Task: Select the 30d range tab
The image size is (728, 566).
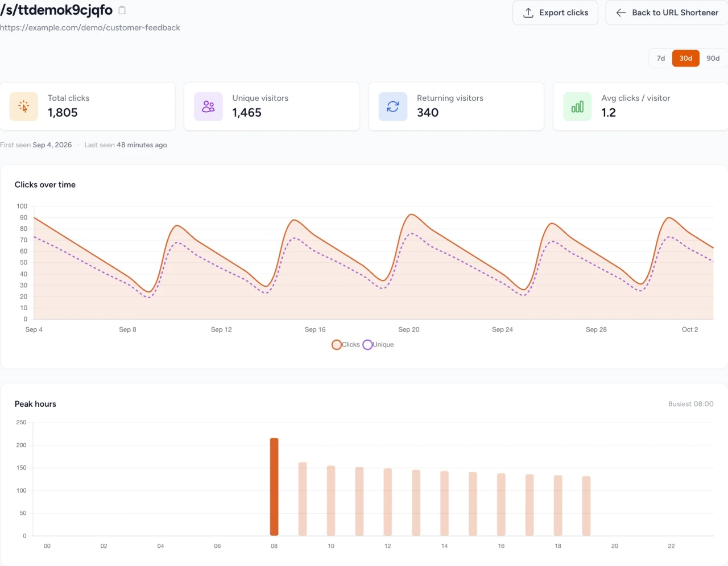Action: coord(686,58)
